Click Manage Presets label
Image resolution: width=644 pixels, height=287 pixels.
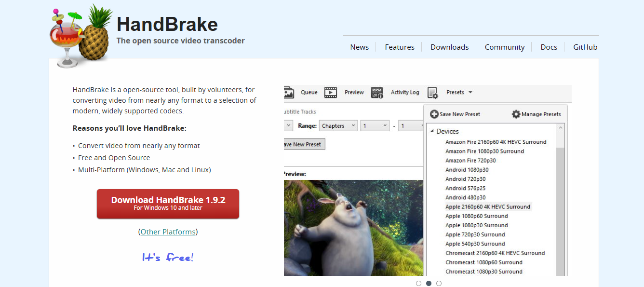click(x=541, y=114)
